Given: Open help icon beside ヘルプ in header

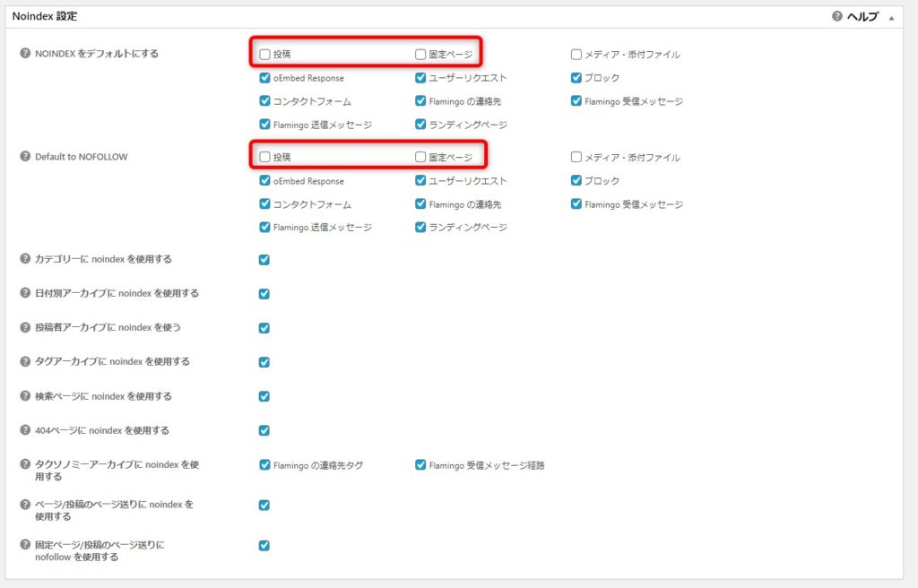Looking at the screenshot, I should [837, 16].
